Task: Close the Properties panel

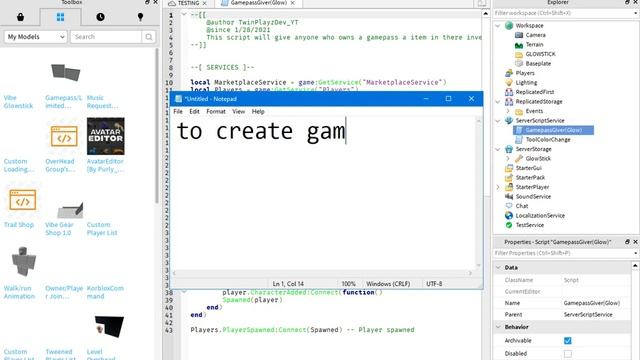Action: [635, 242]
